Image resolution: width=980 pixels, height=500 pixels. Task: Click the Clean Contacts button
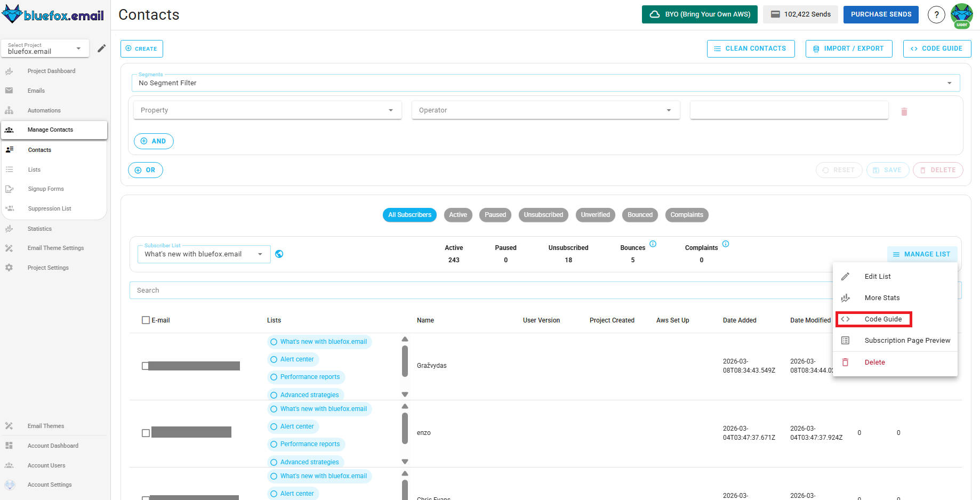750,49
